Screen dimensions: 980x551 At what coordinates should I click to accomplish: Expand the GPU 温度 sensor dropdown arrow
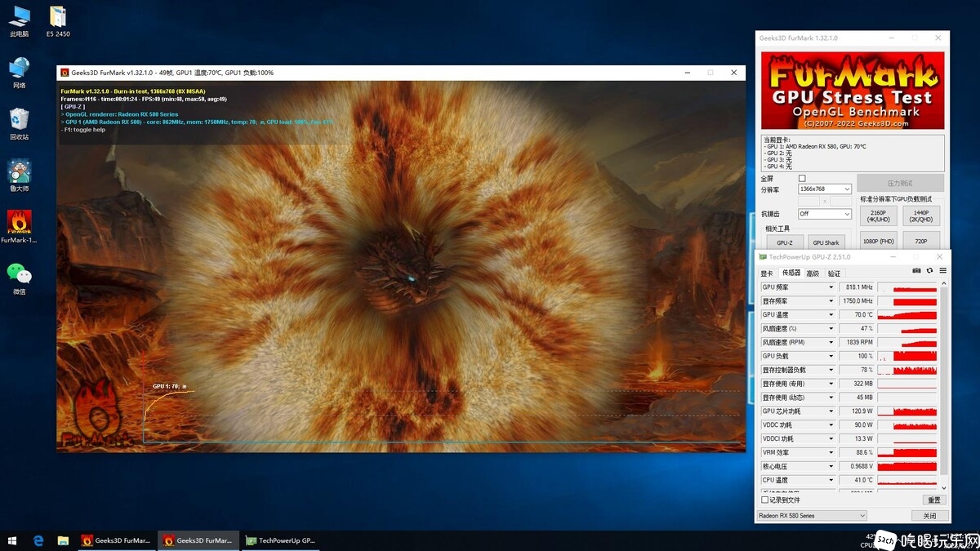pos(831,315)
